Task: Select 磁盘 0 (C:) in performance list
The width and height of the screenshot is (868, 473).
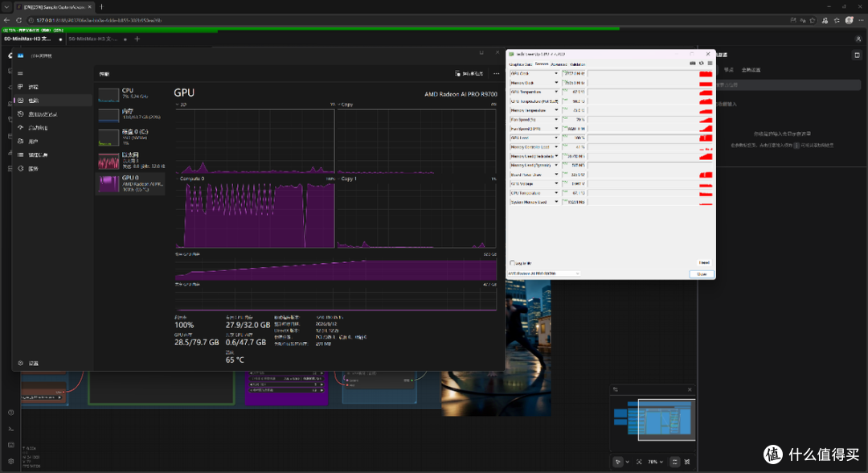Action: 131,137
